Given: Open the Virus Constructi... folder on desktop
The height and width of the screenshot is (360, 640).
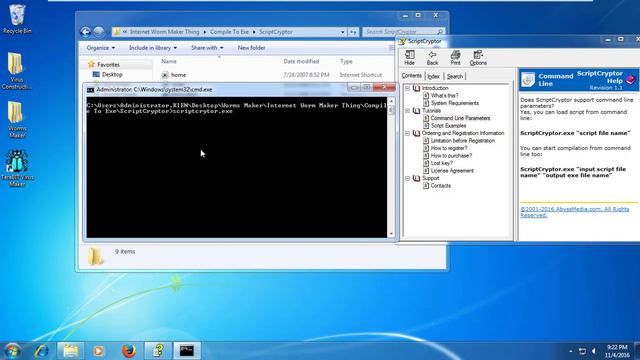Looking at the screenshot, I should click(x=16, y=71).
